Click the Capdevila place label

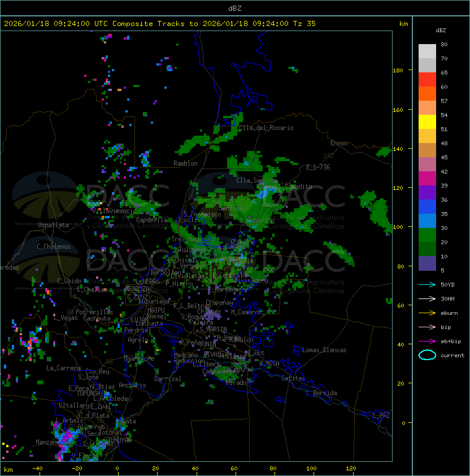tap(151, 220)
